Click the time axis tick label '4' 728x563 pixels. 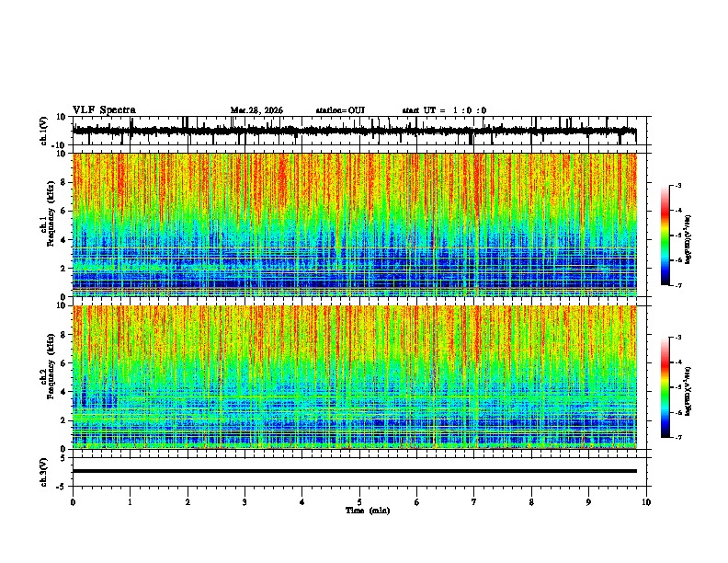click(x=301, y=502)
